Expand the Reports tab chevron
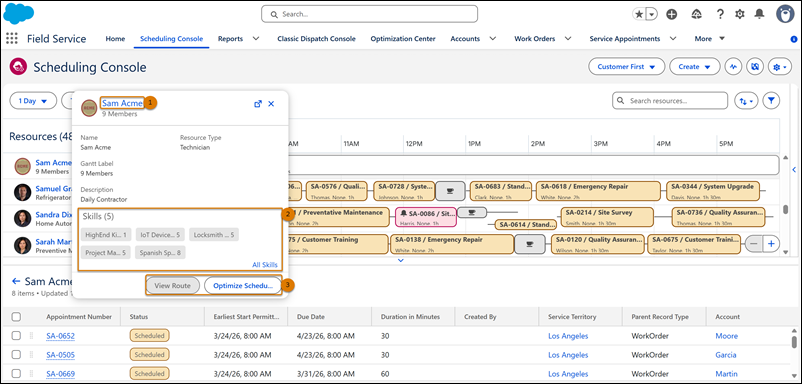This screenshot has width=802, height=384. point(256,38)
